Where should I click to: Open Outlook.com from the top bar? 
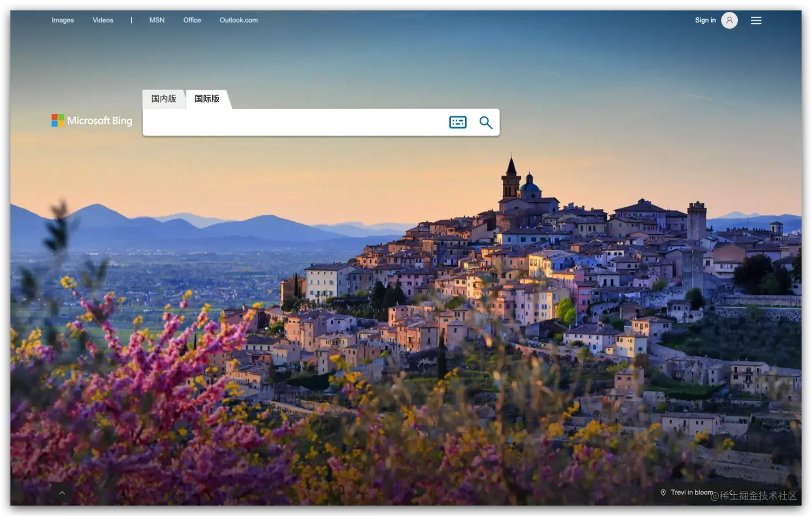239,20
